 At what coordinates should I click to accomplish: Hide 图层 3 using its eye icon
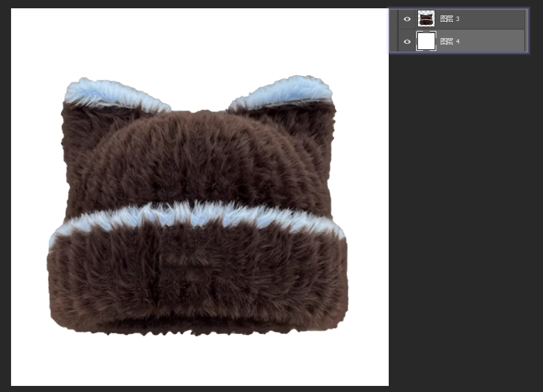pos(408,19)
